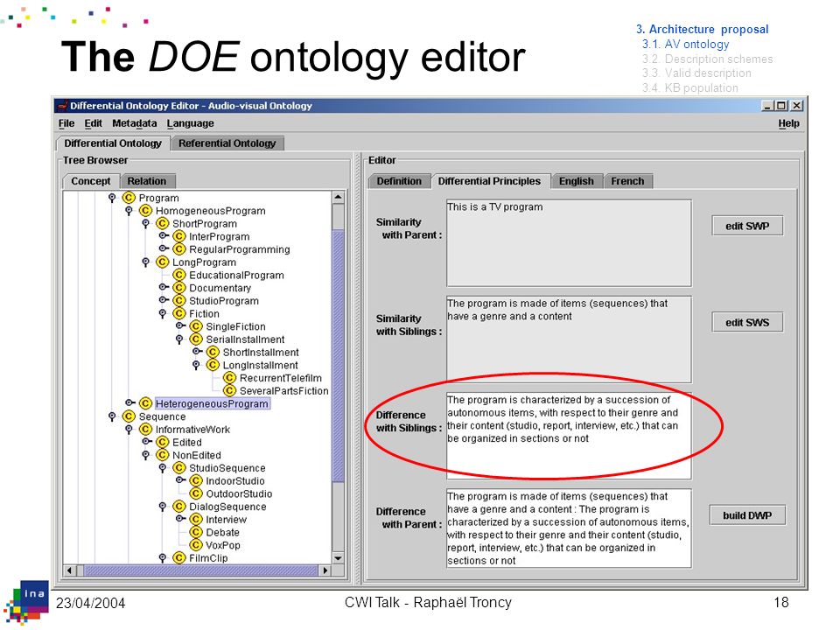Open the Edit menu
This screenshot has height=630, width=840.
tap(93, 123)
